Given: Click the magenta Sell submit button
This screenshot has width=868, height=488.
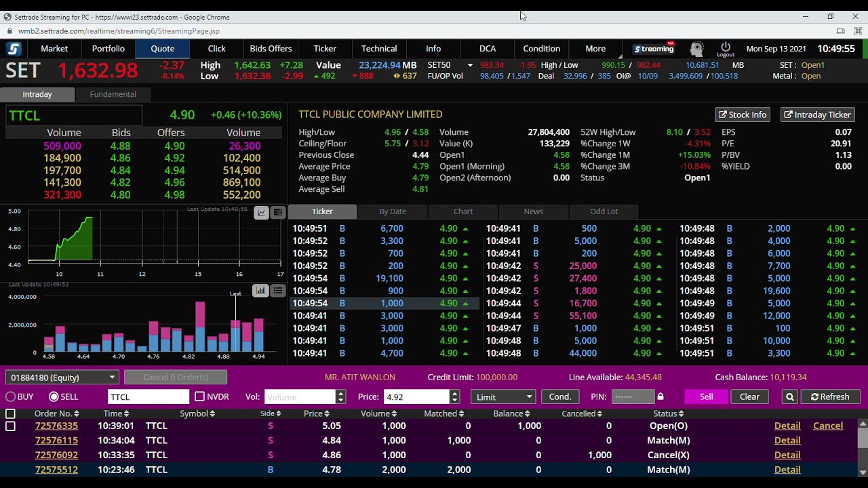Looking at the screenshot, I should point(706,397).
